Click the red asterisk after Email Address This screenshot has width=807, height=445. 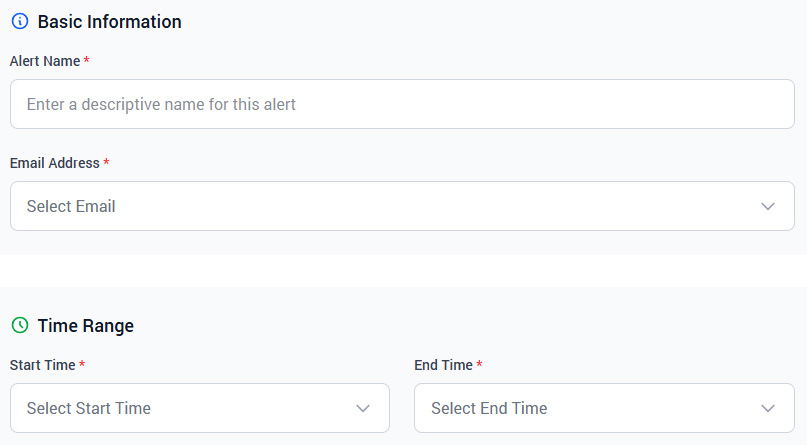[x=106, y=163]
